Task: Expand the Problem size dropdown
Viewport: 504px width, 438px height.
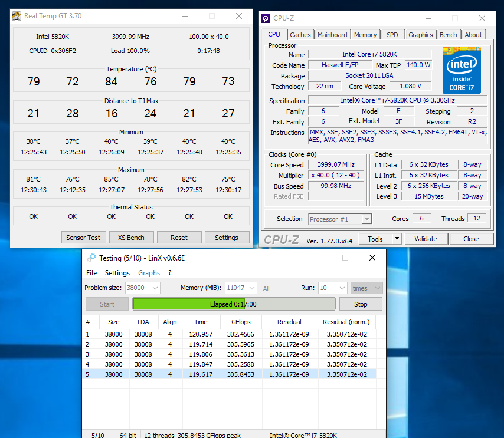Action: [x=155, y=288]
